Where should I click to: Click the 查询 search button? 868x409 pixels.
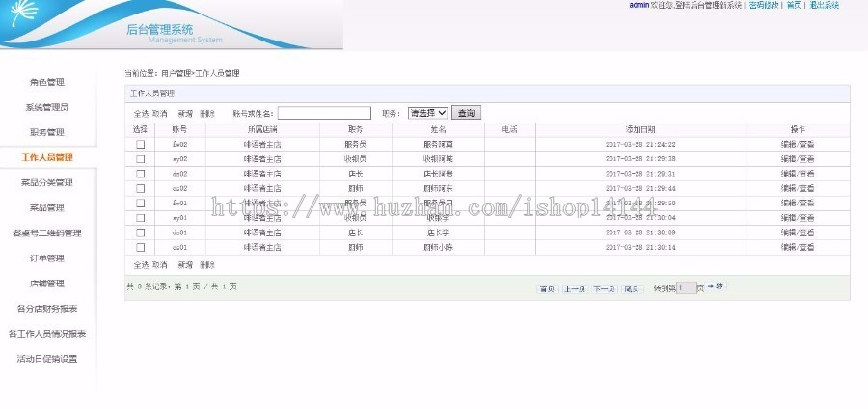pyautogui.click(x=466, y=113)
